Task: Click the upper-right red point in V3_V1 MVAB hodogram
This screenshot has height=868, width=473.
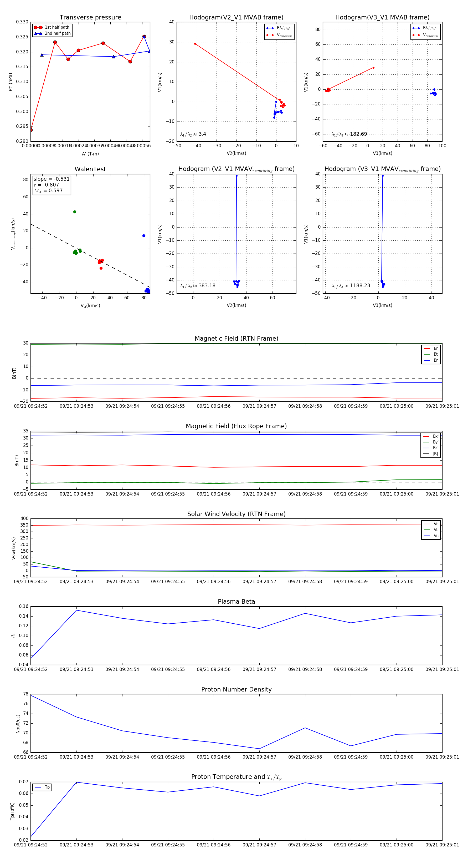Action: 373,68
